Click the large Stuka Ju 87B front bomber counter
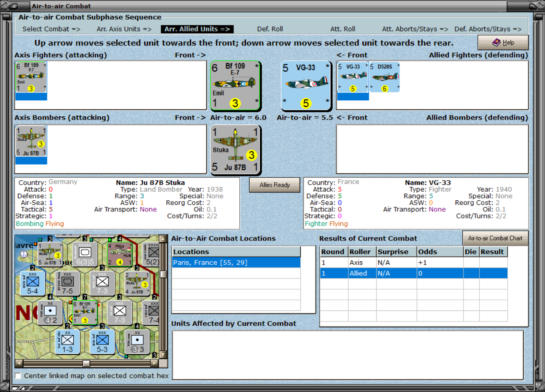The image size is (545, 392). 236,150
